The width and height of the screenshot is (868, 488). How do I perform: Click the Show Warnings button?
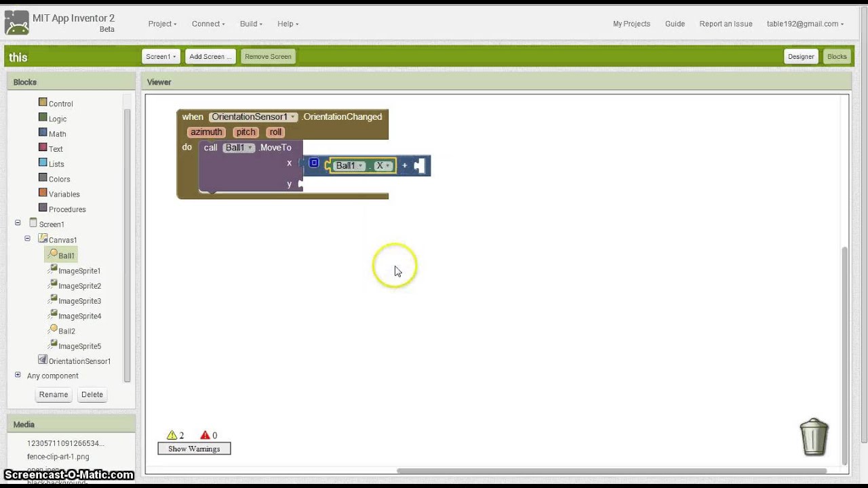pyautogui.click(x=194, y=449)
